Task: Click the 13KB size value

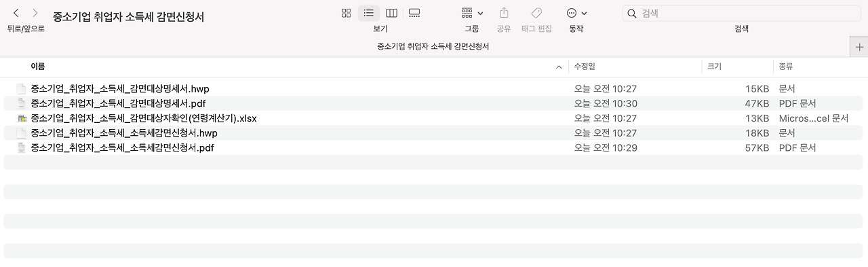Action: pos(757,118)
